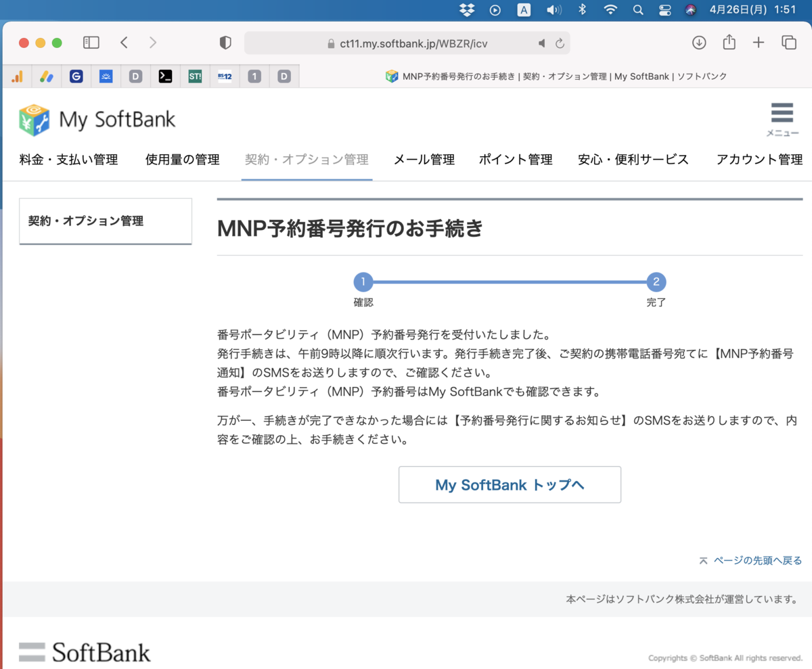Open ポイント管理 menu
812x669 pixels.
pos(516,160)
